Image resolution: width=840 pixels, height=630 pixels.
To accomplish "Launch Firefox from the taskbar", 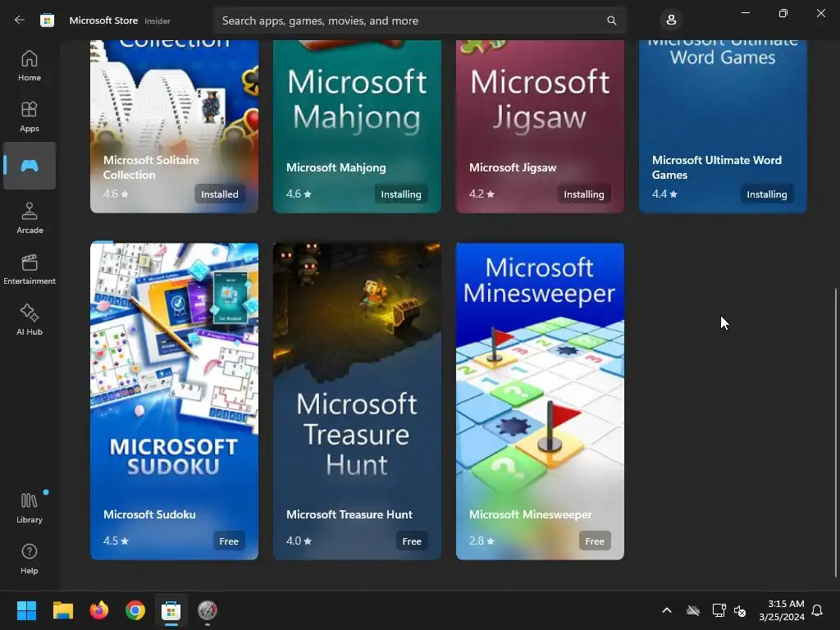I will 99,610.
